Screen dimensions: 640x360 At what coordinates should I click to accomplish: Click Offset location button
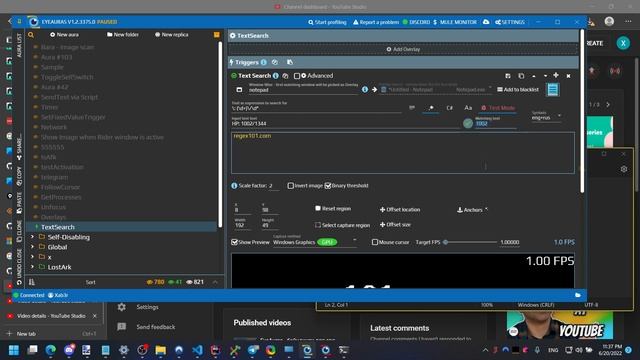coord(400,210)
